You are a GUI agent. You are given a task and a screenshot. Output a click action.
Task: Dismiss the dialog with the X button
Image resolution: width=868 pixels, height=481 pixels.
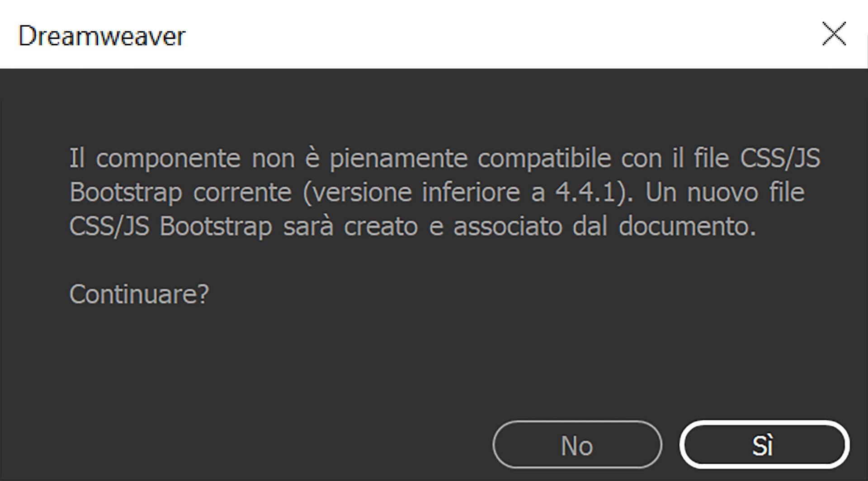[835, 34]
